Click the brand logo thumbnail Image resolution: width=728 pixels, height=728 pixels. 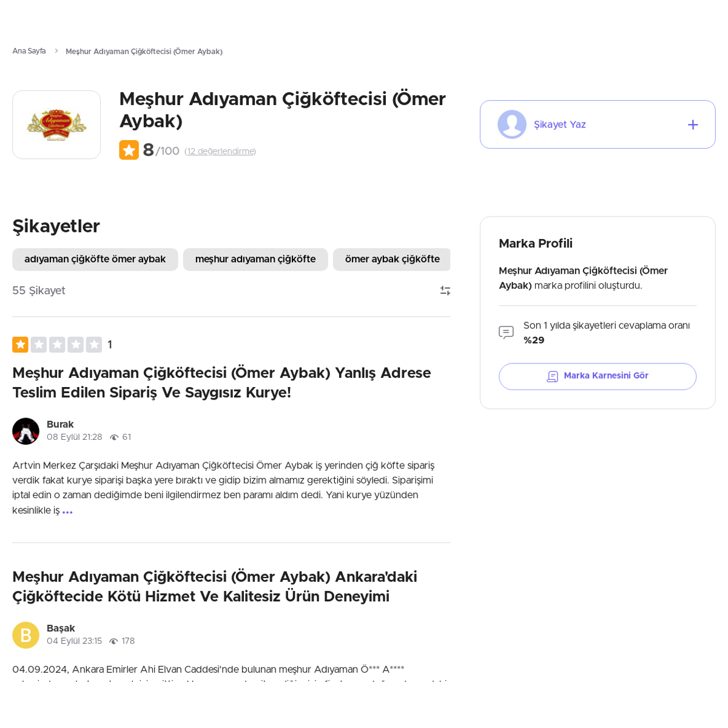56,125
